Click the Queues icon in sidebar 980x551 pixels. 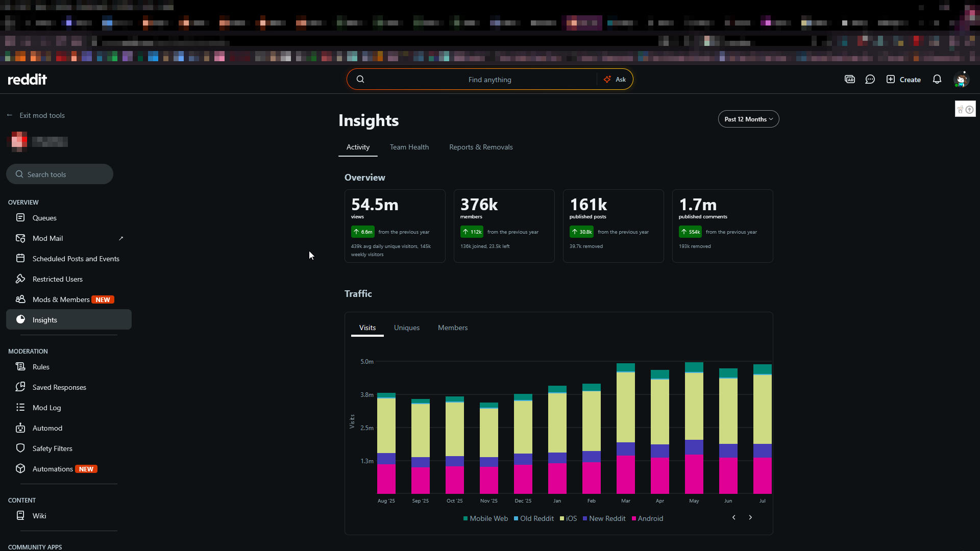[20, 218]
